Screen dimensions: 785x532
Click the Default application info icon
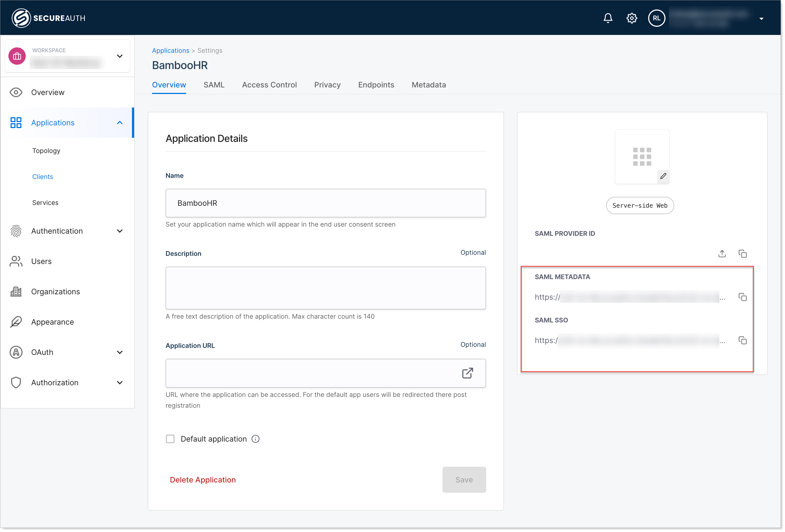coord(256,439)
